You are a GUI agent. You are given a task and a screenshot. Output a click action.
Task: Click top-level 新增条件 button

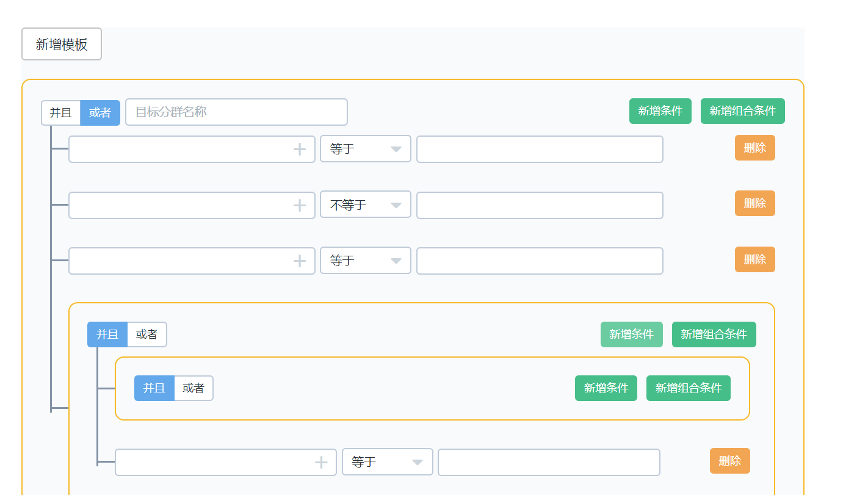click(660, 111)
